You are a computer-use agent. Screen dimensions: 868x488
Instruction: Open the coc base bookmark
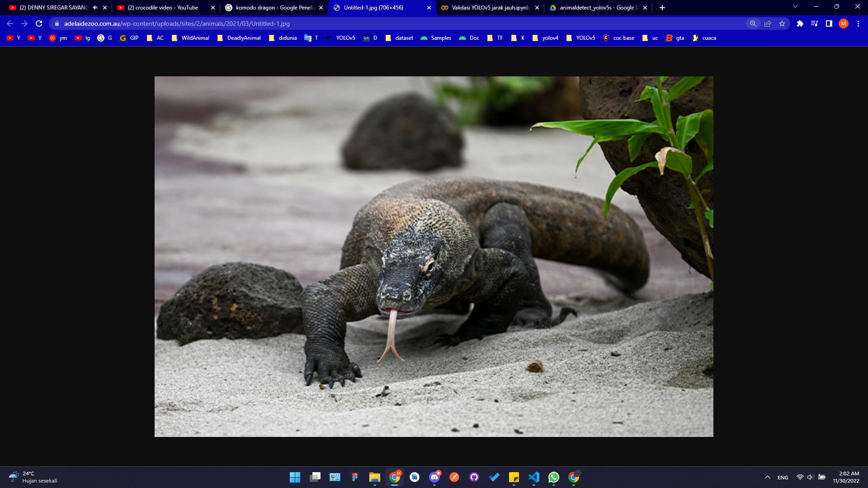click(x=618, y=38)
